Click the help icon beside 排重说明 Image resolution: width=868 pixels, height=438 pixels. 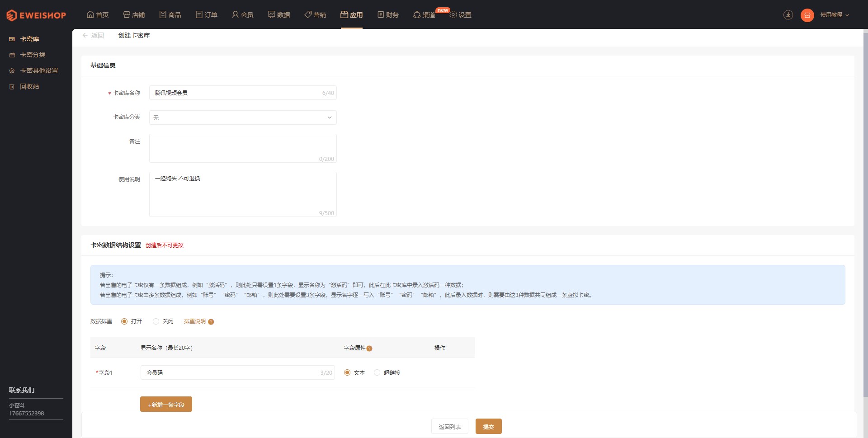pyautogui.click(x=211, y=322)
